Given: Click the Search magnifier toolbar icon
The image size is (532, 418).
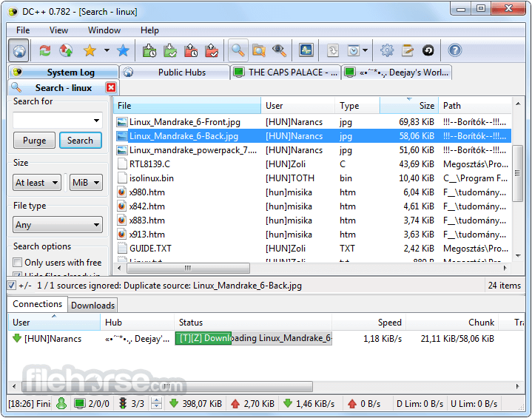Looking at the screenshot, I should (x=238, y=51).
